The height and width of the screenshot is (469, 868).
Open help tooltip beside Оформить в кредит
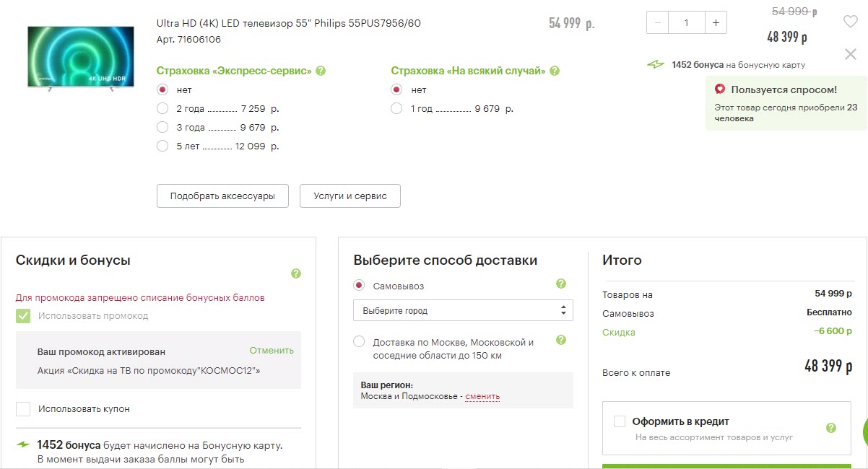[x=829, y=426]
